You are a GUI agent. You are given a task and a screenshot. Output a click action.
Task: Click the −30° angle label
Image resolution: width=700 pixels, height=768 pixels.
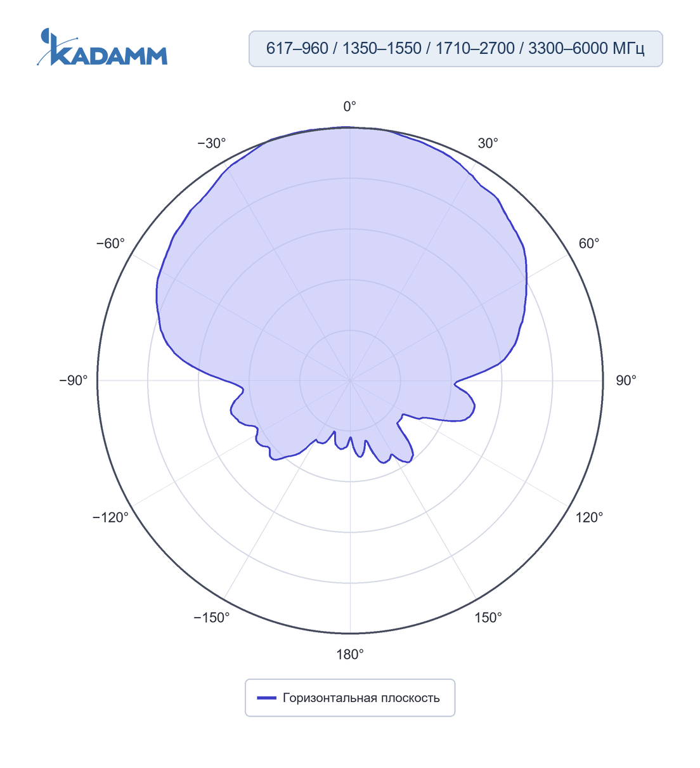(212, 143)
